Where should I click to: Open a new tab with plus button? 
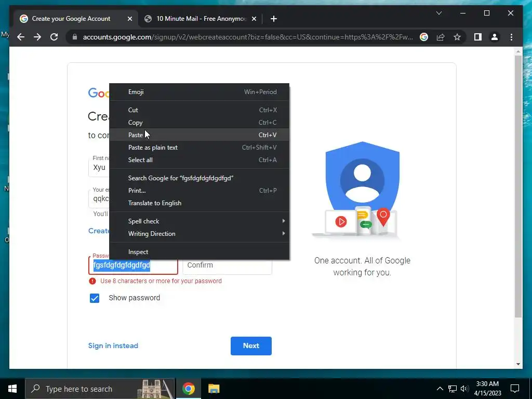click(x=273, y=19)
